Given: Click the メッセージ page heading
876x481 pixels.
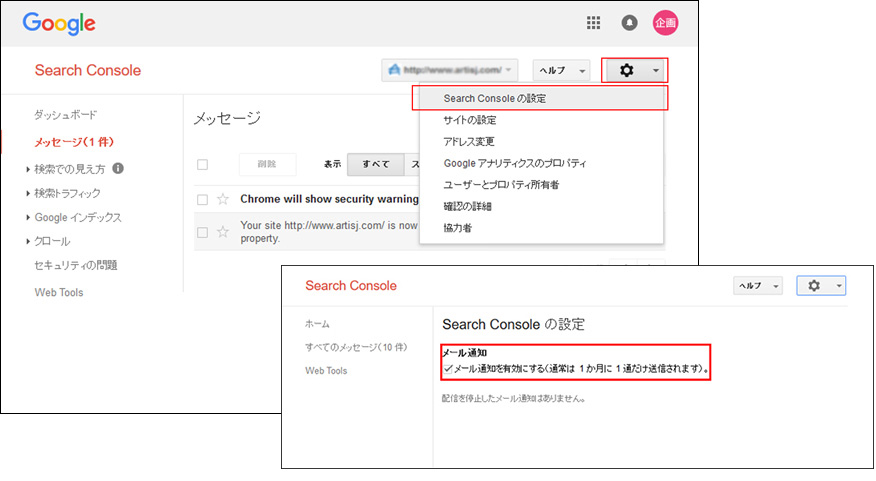Looking at the screenshot, I should (x=227, y=118).
